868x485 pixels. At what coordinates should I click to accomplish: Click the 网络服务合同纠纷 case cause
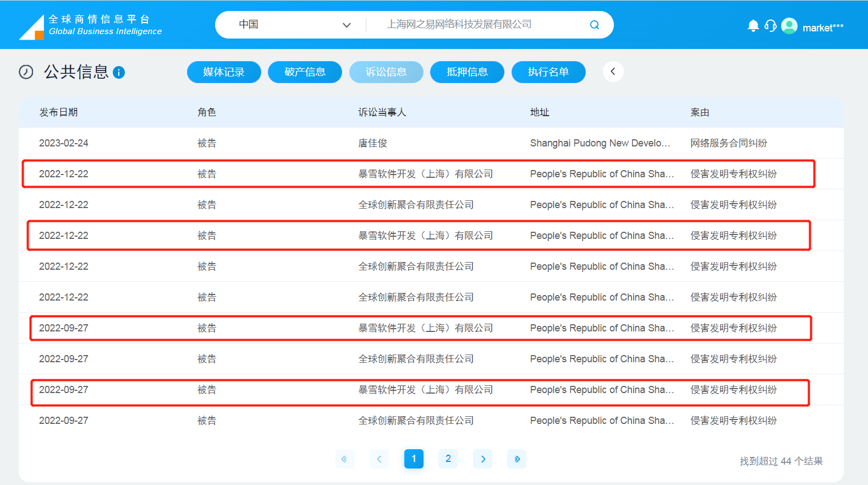[x=729, y=143]
